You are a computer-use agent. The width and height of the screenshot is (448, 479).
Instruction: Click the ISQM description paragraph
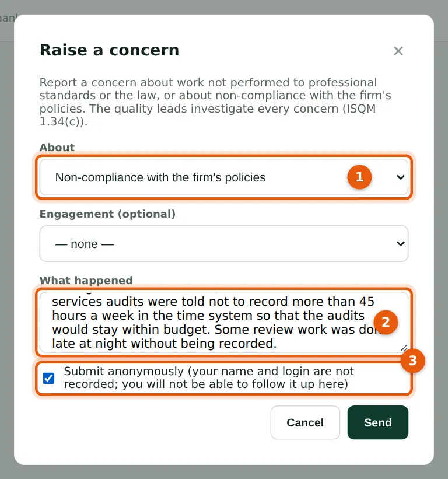click(x=215, y=102)
